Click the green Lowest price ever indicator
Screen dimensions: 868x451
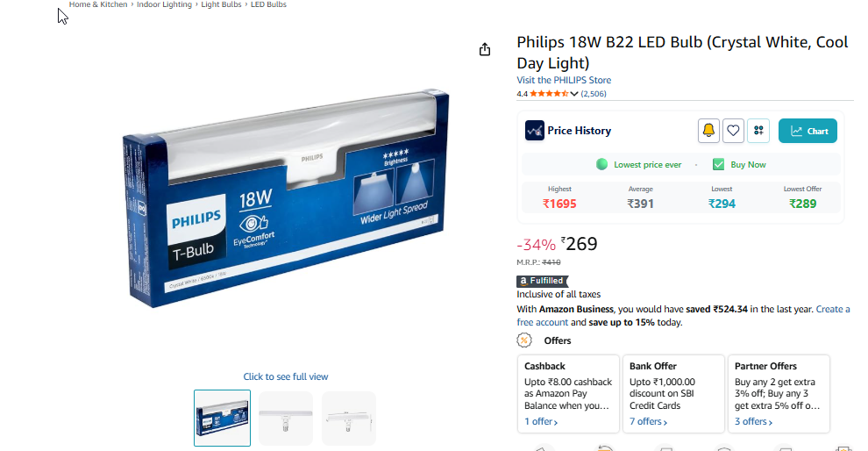pos(601,165)
